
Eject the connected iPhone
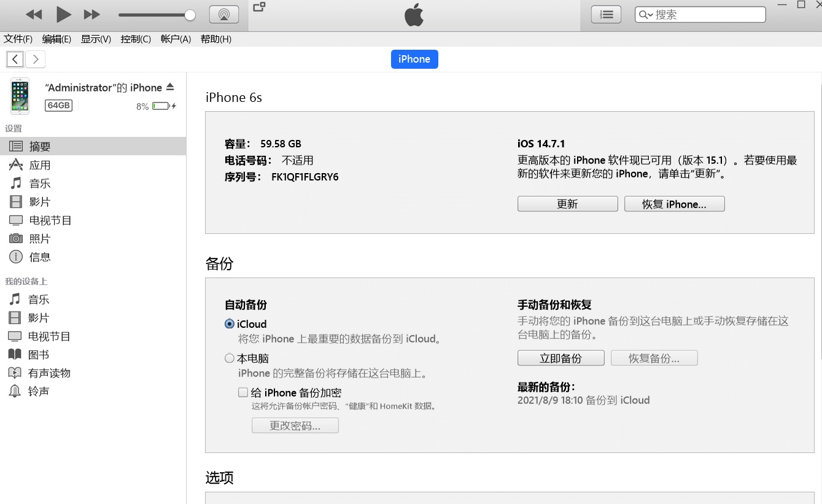[171, 87]
